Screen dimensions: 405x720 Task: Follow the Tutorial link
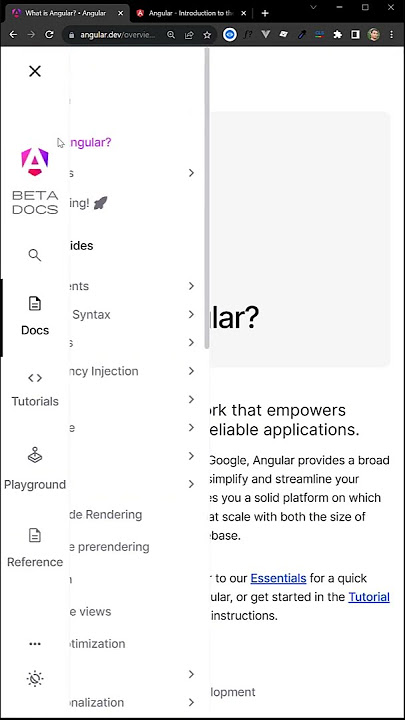point(369,597)
